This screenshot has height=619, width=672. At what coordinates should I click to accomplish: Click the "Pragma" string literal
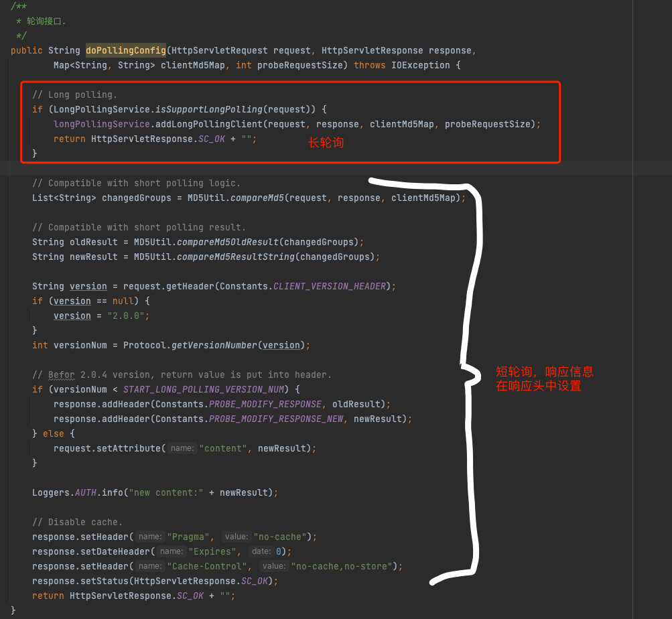(188, 537)
